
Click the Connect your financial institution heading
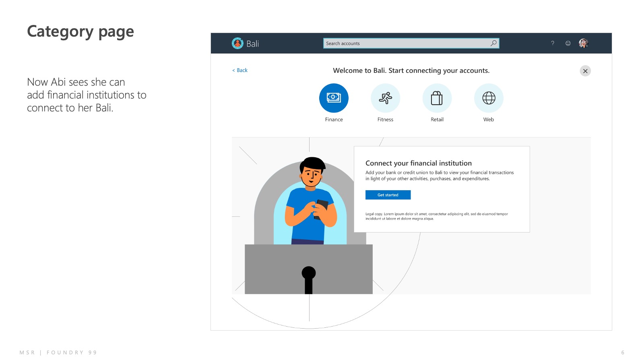click(418, 163)
